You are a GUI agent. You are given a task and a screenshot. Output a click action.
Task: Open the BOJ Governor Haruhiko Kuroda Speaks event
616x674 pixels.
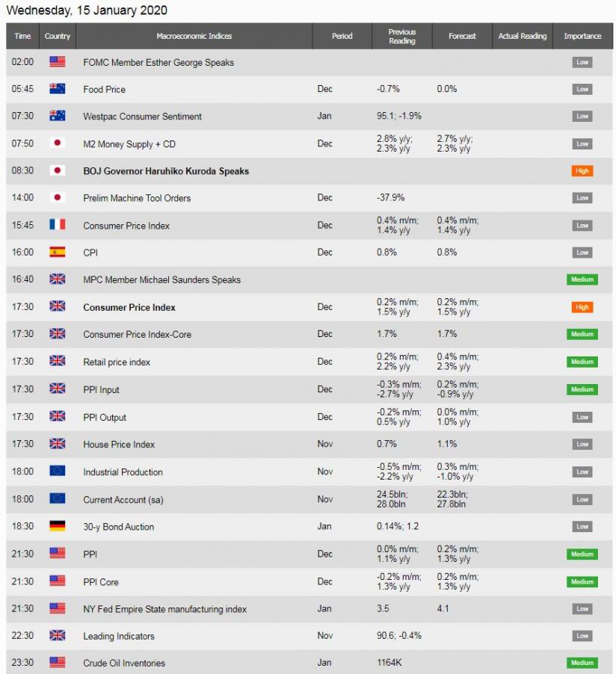[166, 171]
